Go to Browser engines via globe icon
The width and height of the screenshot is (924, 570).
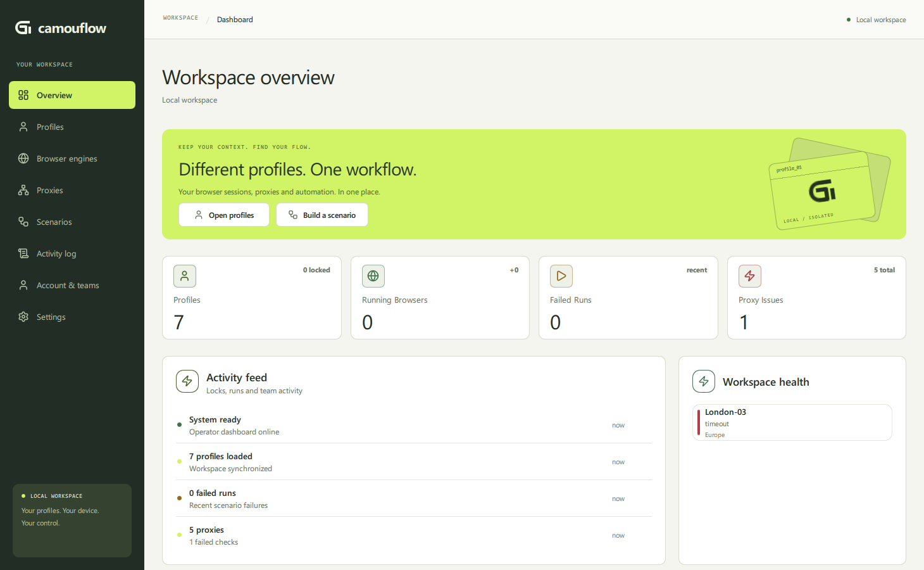23,158
